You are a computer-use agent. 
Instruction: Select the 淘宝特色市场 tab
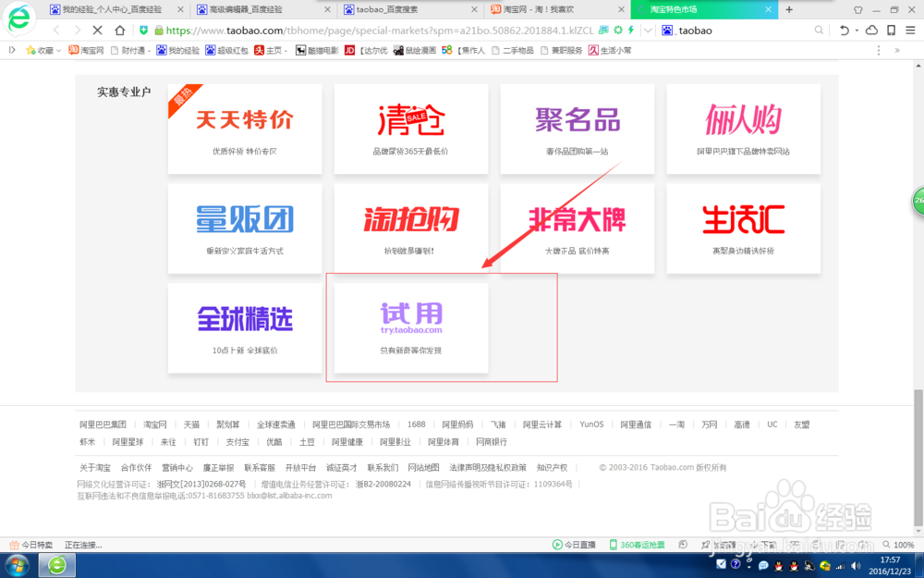(x=704, y=9)
